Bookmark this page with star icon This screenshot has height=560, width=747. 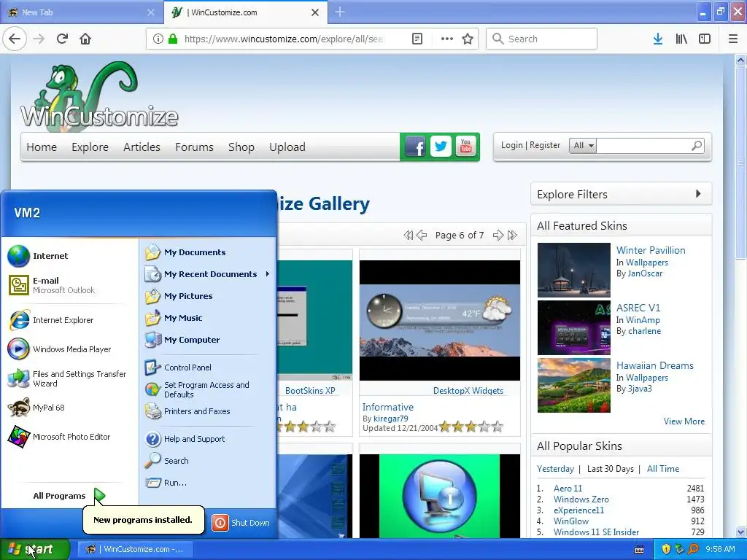click(468, 39)
